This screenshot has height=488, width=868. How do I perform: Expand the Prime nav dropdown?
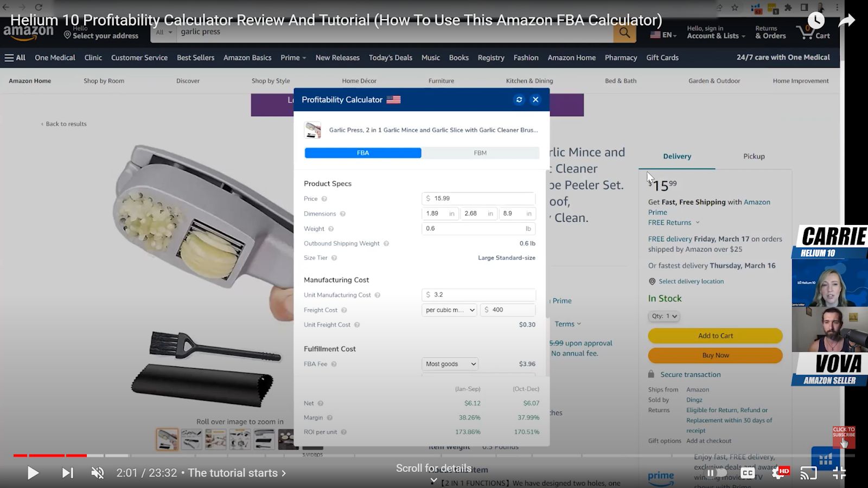point(293,58)
